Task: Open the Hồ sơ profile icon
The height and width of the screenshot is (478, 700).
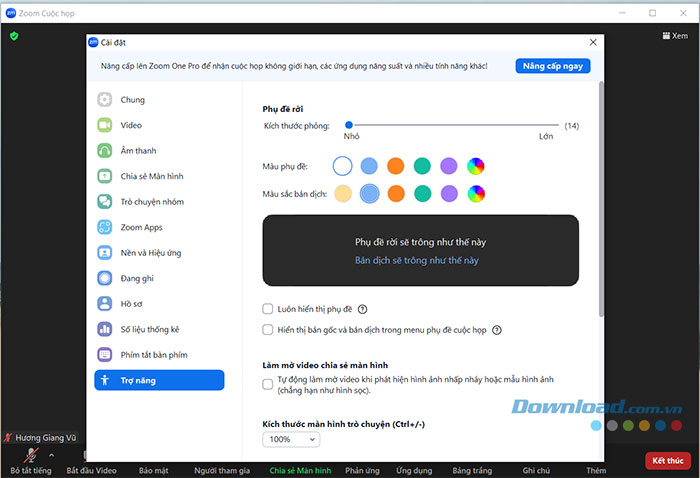Action: (104, 303)
